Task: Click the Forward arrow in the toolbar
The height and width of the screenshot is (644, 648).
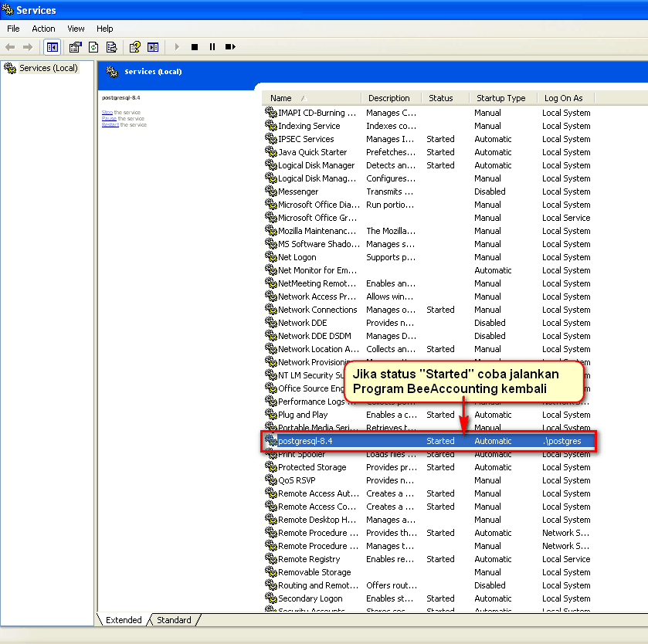Action: tap(28, 47)
